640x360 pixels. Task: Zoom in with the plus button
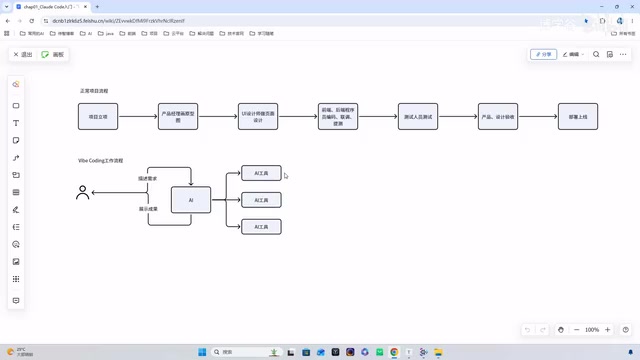tap(607, 330)
